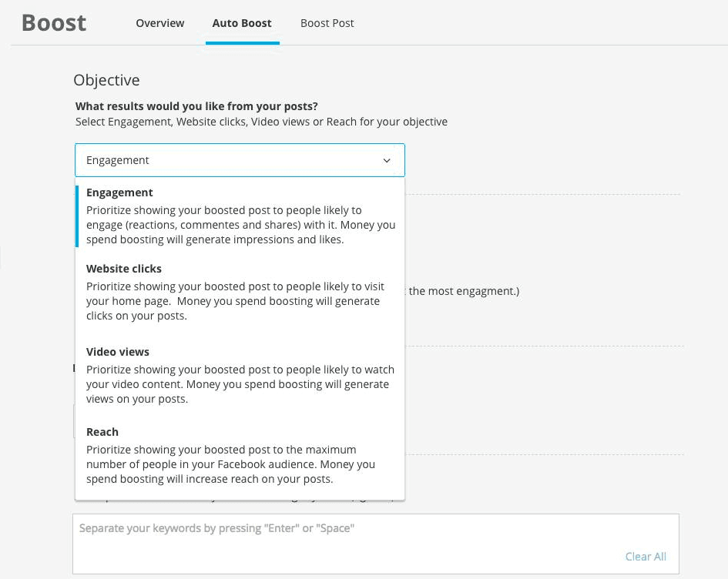The image size is (728, 579).
Task: Select the bold Engagement option title
Action: 119,192
